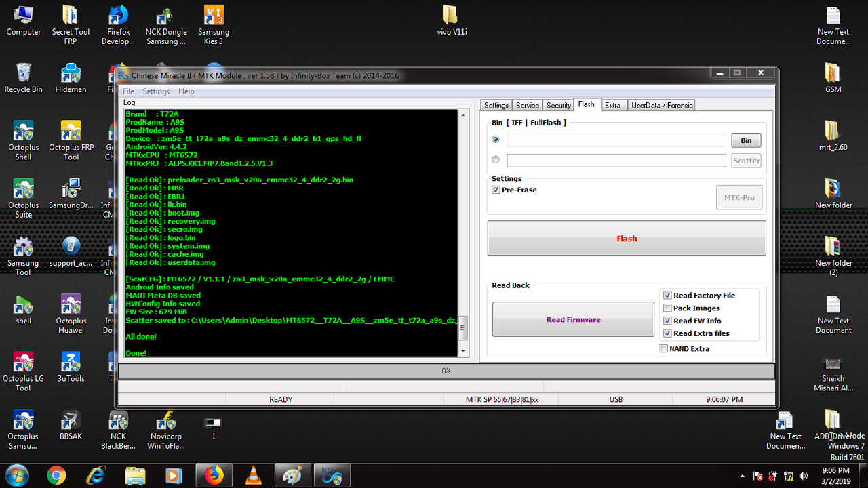Toggle Read FW Info checkbox

coord(667,321)
